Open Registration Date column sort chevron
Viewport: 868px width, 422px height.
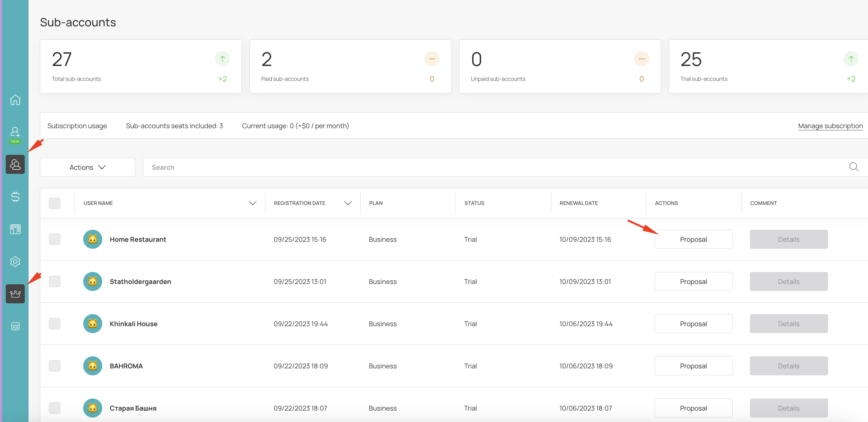coord(348,203)
